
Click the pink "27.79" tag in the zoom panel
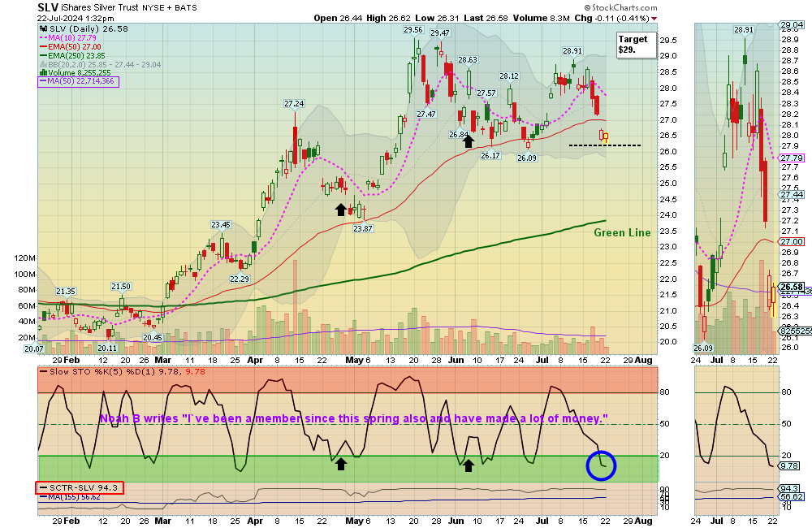[x=792, y=158]
